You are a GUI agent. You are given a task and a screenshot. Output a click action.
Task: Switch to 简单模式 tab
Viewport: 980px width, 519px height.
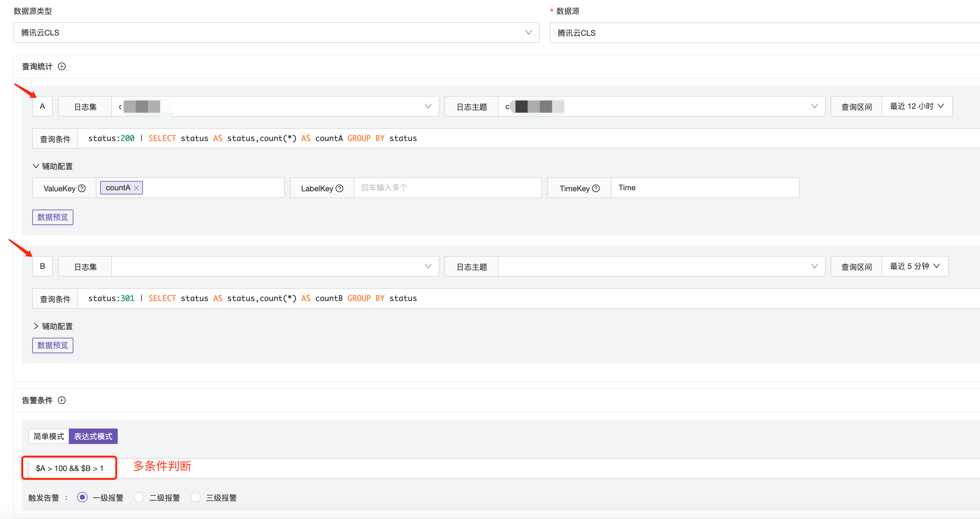point(49,436)
